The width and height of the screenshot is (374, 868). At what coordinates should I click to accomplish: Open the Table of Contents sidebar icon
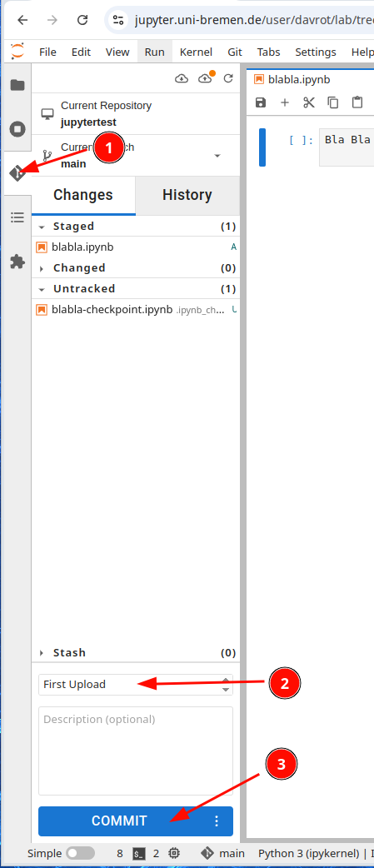coord(17,217)
